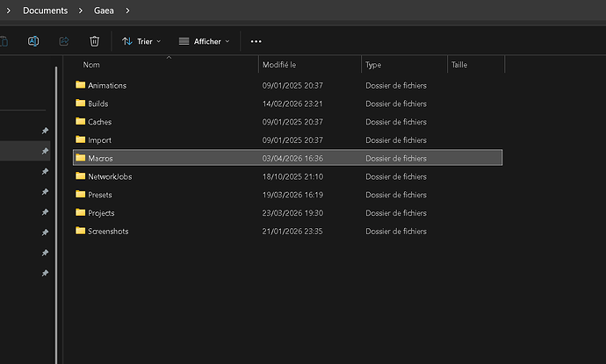This screenshot has width=606, height=364.
Task: Click the Presets folder name
Action: tap(100, 195)
